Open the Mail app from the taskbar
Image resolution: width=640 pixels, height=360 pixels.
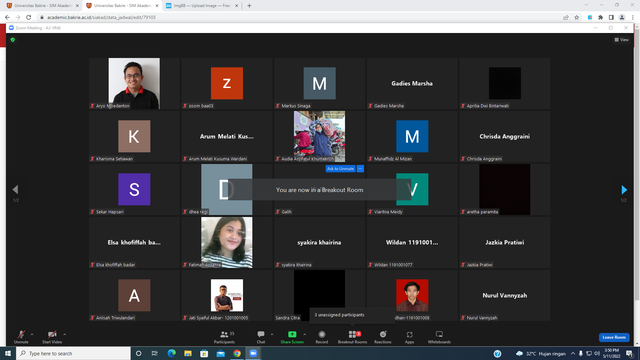coord(220,353)
